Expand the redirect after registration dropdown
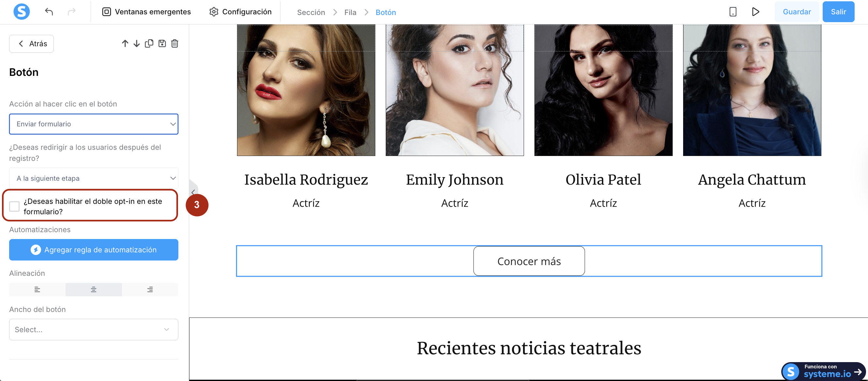Viewport: 868px width, 381px height. point(94,178)
